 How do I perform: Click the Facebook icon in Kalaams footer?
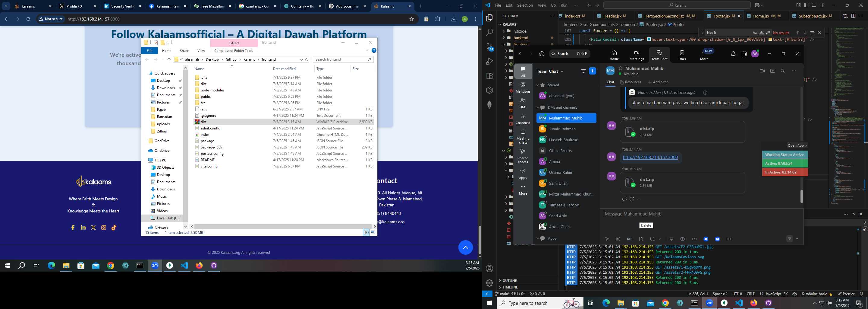tap(73, 228)
